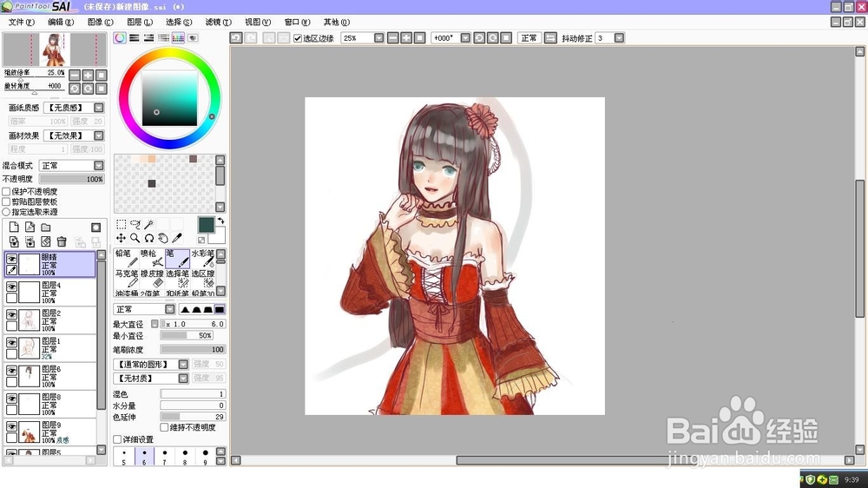The width and height of the screenshot is (868, 488).
Task: Open the 画材效果 effect dropdown
Action: 99,135
